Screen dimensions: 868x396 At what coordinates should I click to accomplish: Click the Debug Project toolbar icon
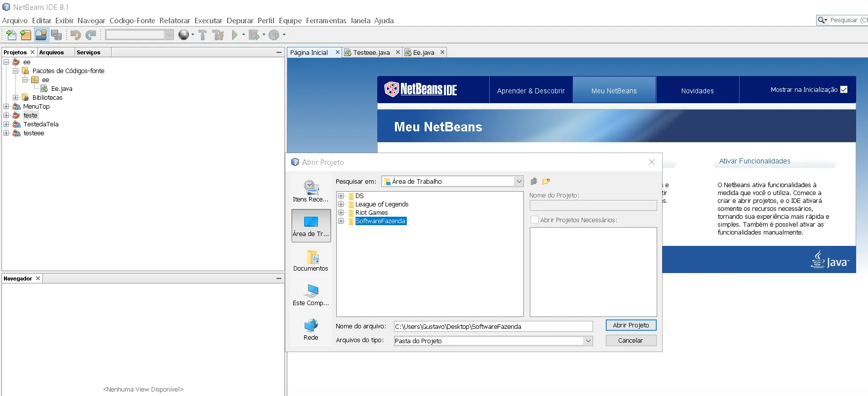[x=254, y=35]
